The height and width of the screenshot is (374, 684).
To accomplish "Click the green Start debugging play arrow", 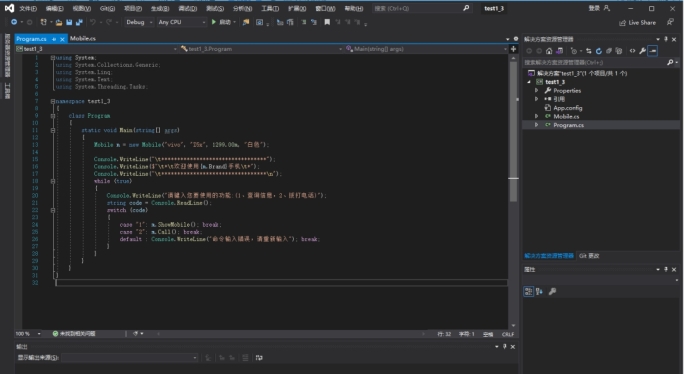I will point(214,22).
